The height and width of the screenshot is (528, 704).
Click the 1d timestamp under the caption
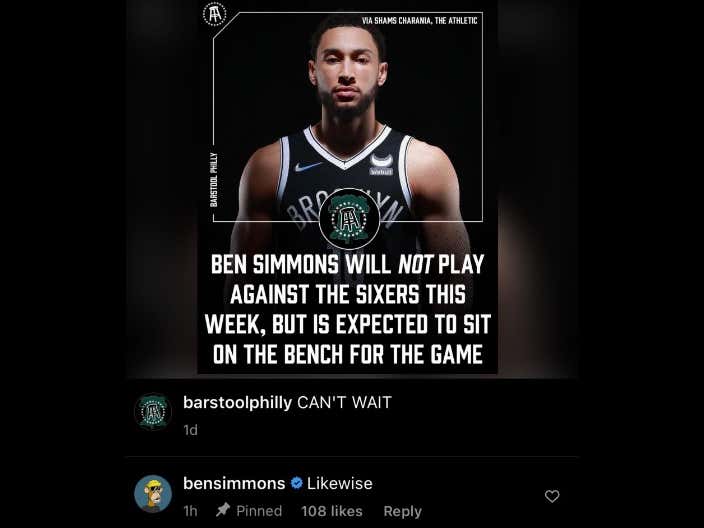tap(190, 430)
